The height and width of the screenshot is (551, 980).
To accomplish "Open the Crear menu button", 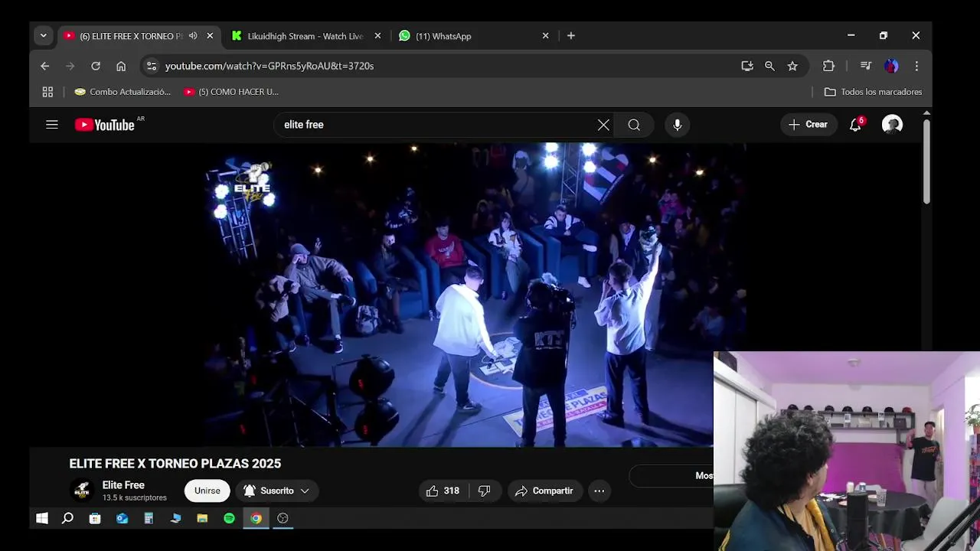I will click(x=808, y=125).
